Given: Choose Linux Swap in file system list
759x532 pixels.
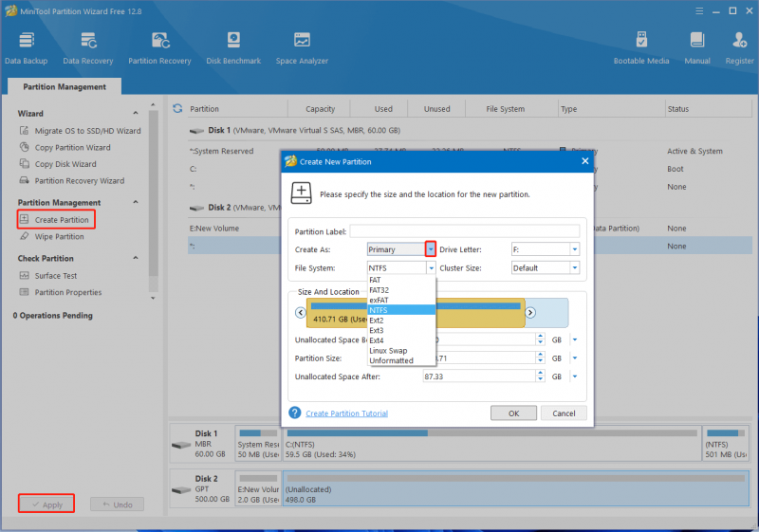Looking at the screenshot, I should click(401, 351).
